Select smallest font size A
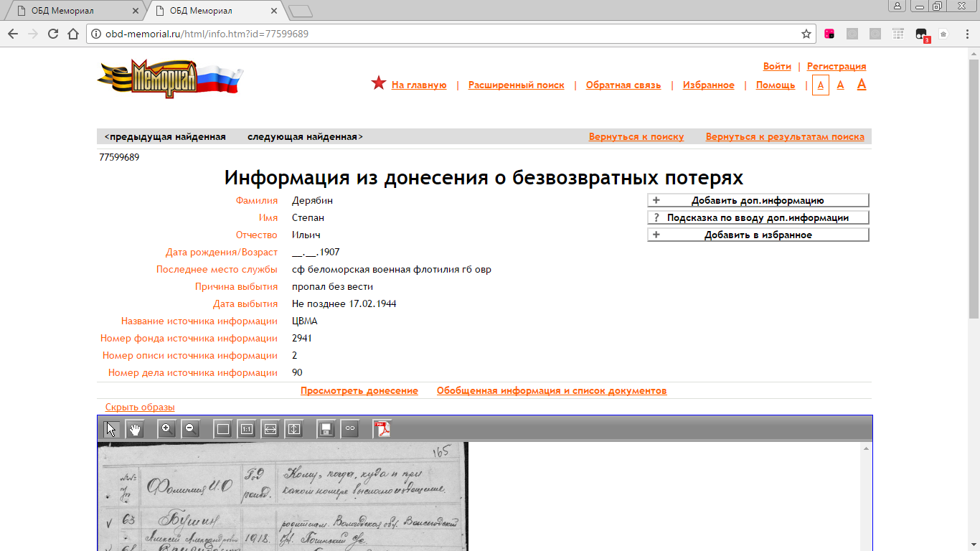This screenshot has height=551, width=980. click(x=821, y=85)
